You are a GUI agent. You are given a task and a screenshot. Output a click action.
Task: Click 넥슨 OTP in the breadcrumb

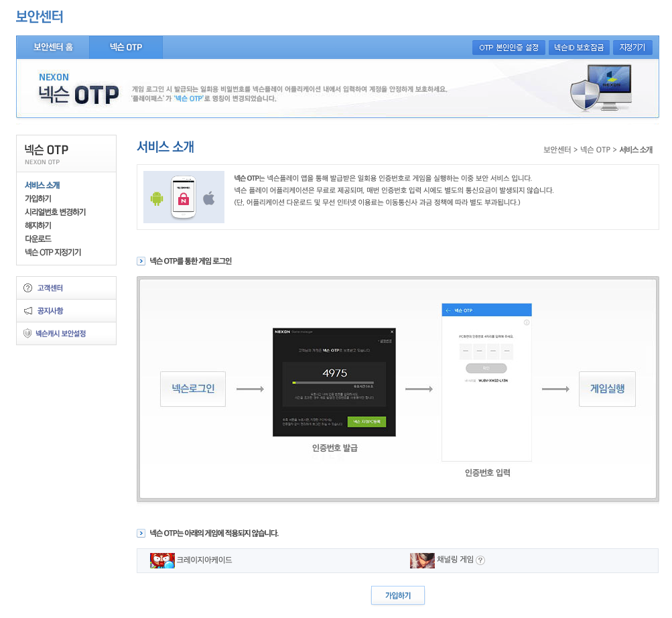595,149
